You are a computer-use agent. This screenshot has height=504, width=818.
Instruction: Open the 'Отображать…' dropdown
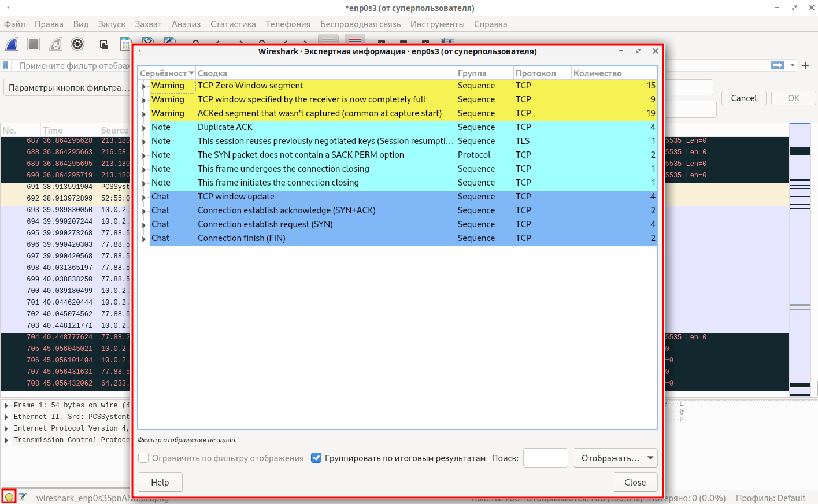pyautogui.click(x=615, y=458)
